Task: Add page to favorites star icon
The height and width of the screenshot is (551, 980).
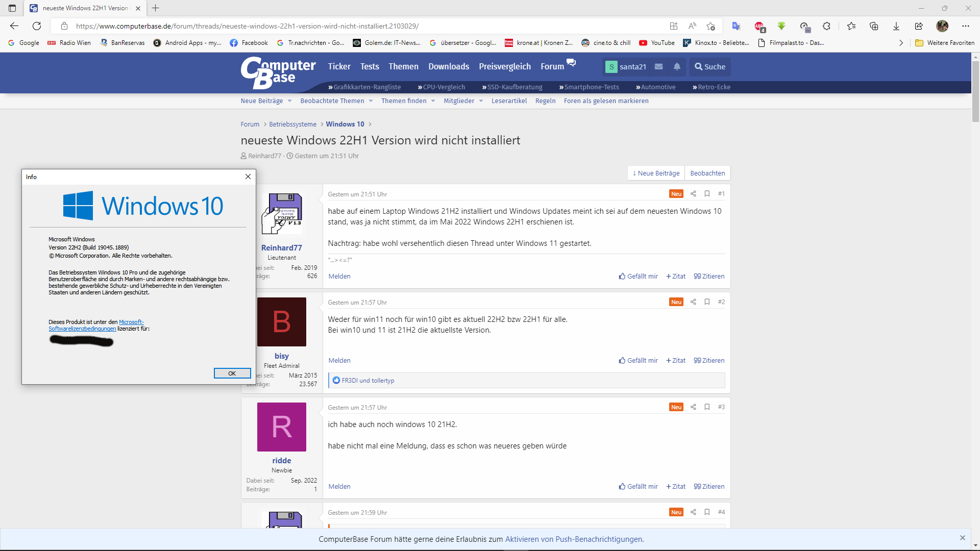Action: [x=710, y=26]
